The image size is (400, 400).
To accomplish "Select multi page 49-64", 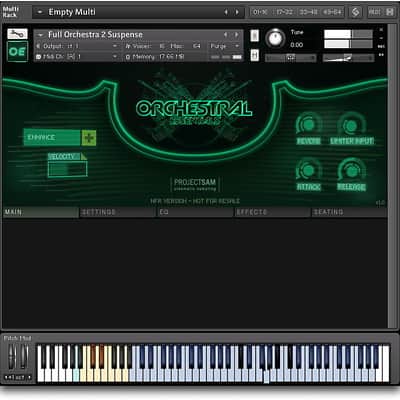I will click(332, 12).
